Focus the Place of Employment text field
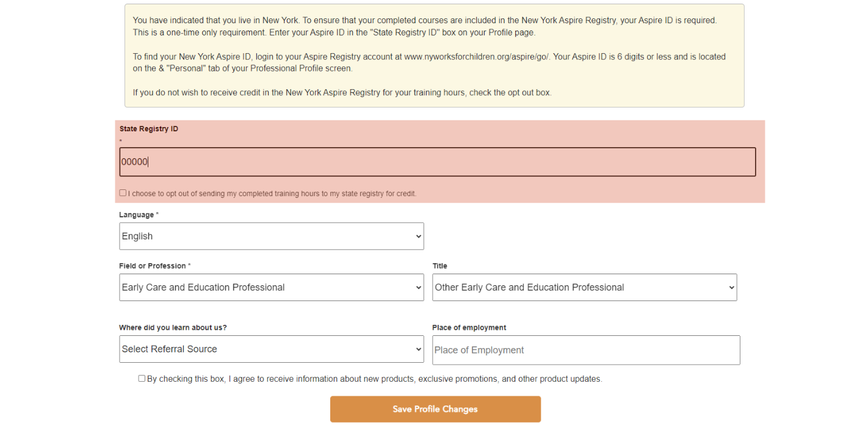 coord(585,350)
